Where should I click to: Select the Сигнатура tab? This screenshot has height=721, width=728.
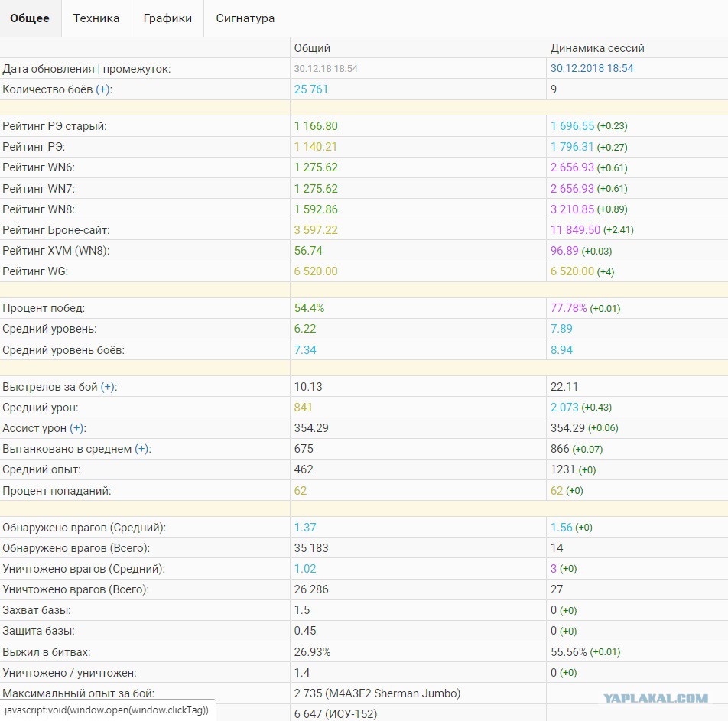(x=245, y=18)
